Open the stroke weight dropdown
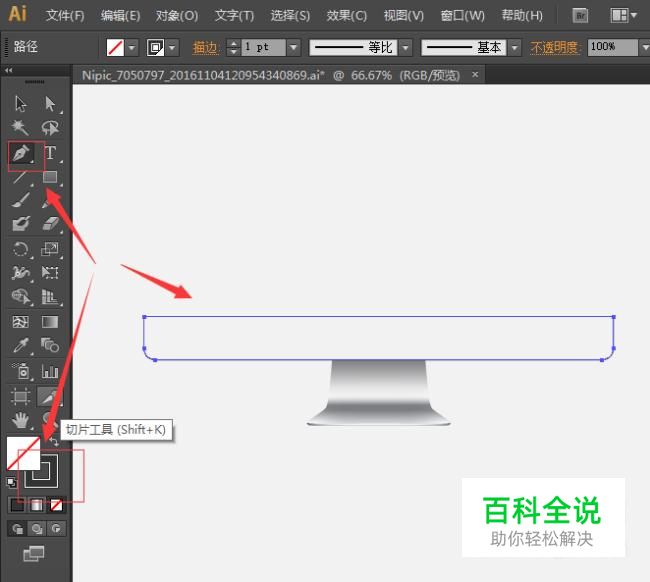The width and height of the screenshot is (650, 582). point(294,47)
